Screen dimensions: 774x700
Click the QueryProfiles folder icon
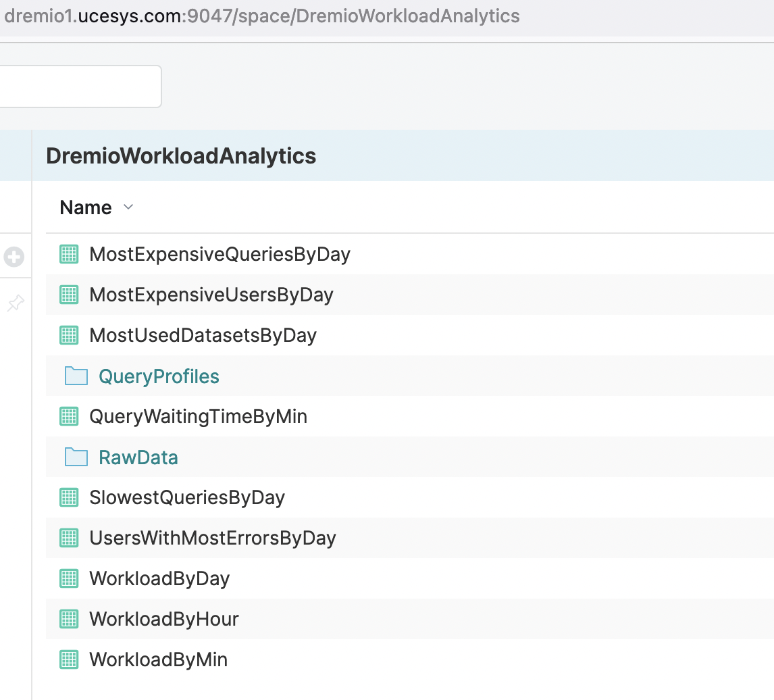(76, 376)
